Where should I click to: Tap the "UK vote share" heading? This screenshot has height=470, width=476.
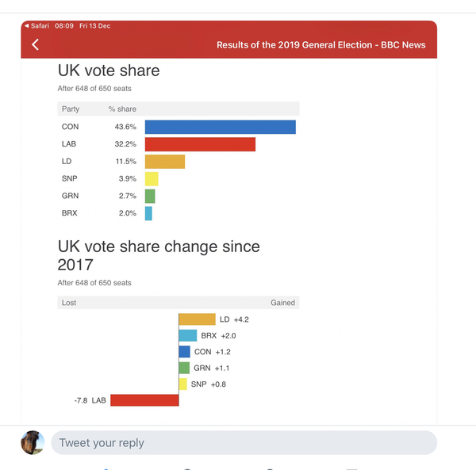pos(109,71)
